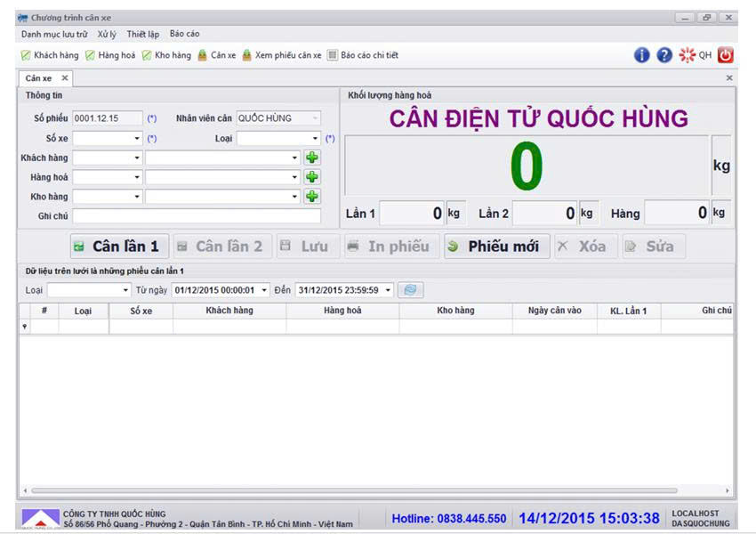
Task: Refresh the grid using the filter icon
Action: [x=411, y=290]
